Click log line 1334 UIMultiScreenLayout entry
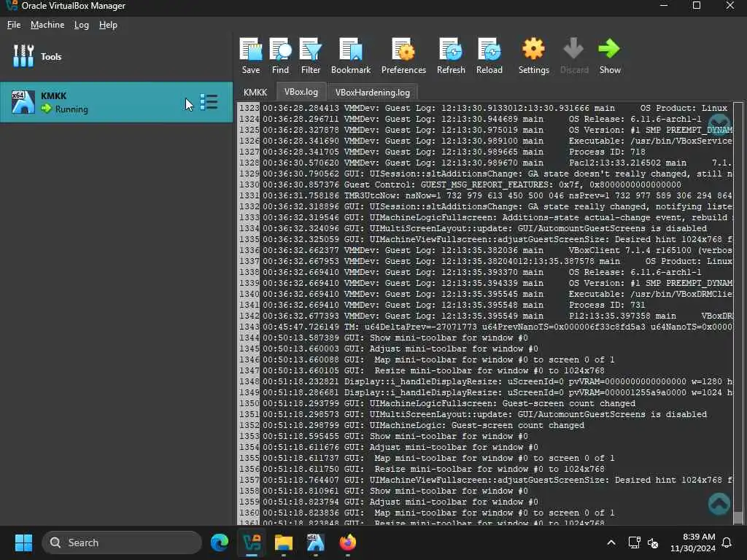This screenshot has height=560, width=747. tap(485, 228)
